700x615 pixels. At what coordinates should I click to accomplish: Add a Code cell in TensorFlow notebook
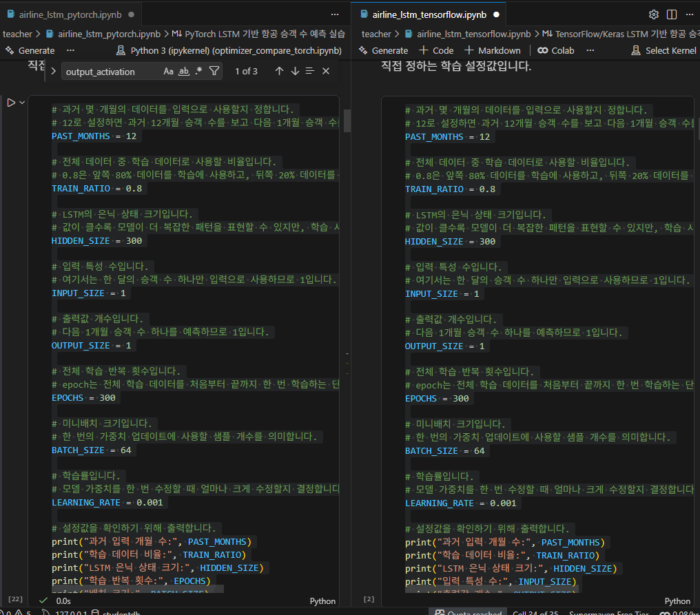[437, 50]
